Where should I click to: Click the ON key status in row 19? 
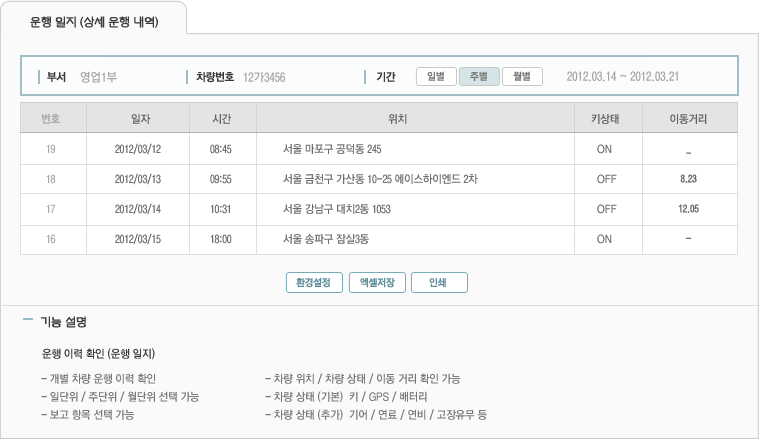(x=604, y=149)
